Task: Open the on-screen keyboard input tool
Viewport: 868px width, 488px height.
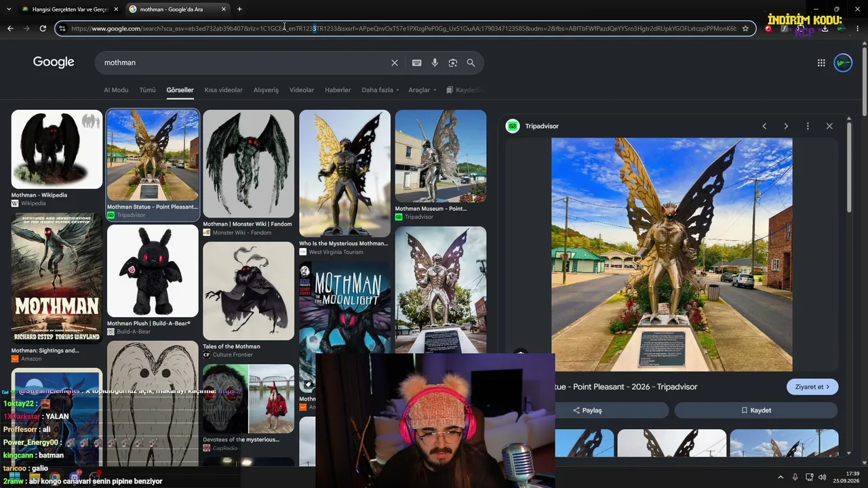Action: pyautogui.click(x=416, y=62)
